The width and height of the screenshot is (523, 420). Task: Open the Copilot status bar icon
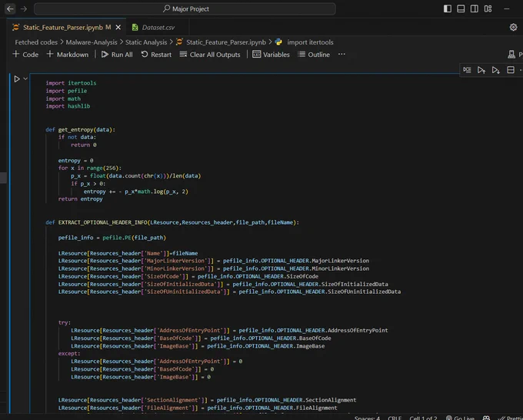(486, 418)
